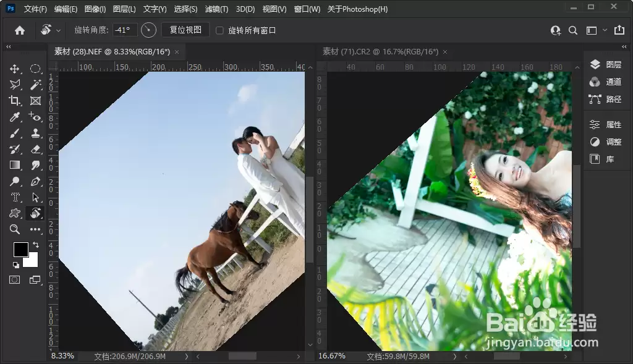633x364 pixels.
Task: Select the Move tool
Action: click(15, 69)
